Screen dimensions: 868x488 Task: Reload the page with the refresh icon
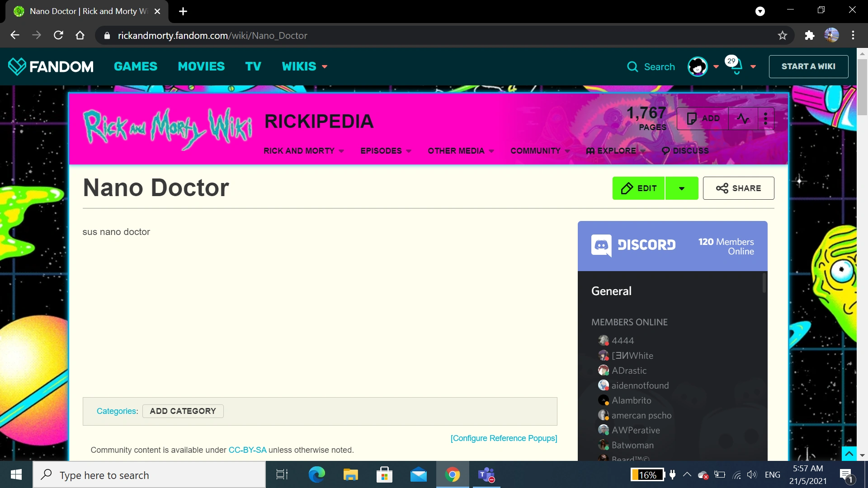[58, 35]
